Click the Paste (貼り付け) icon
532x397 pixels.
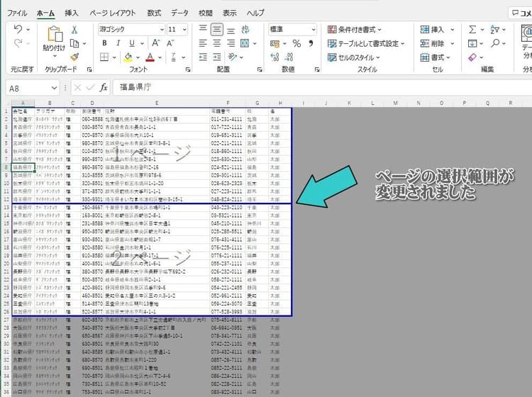coord(55,34)
